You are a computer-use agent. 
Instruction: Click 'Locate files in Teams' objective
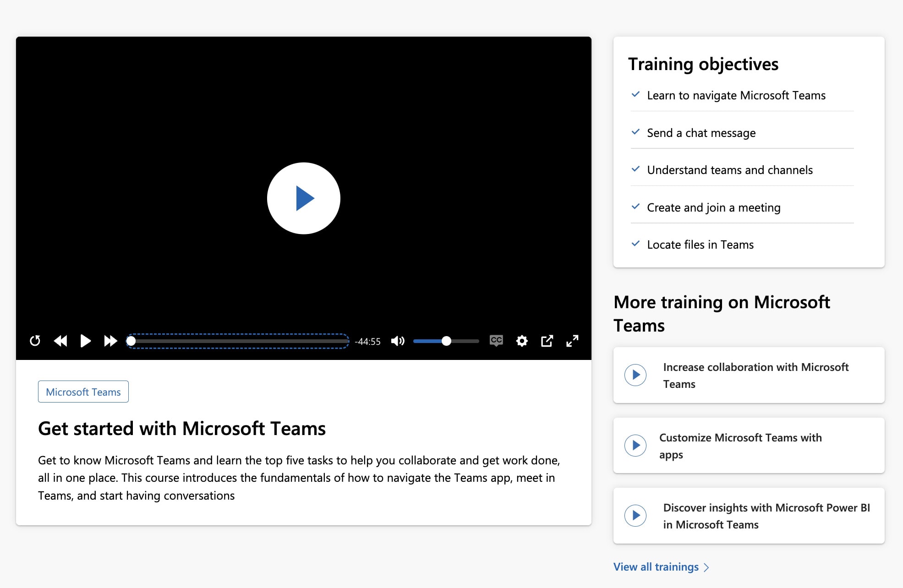(701, 245)
